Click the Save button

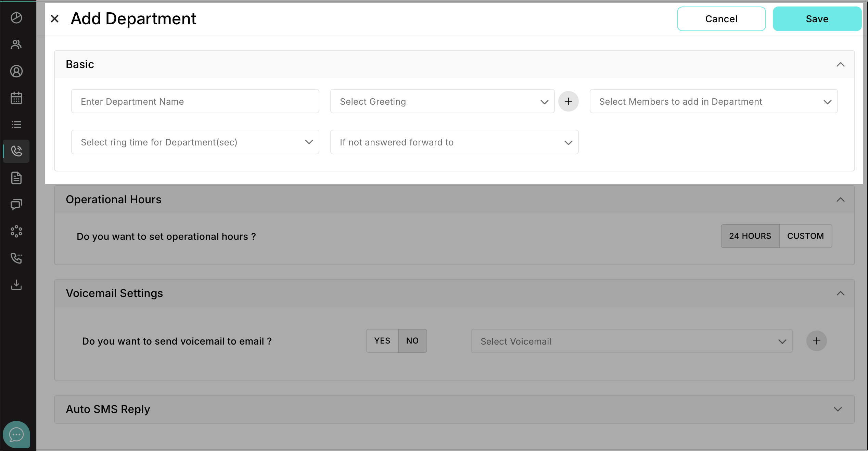(817, 19)
